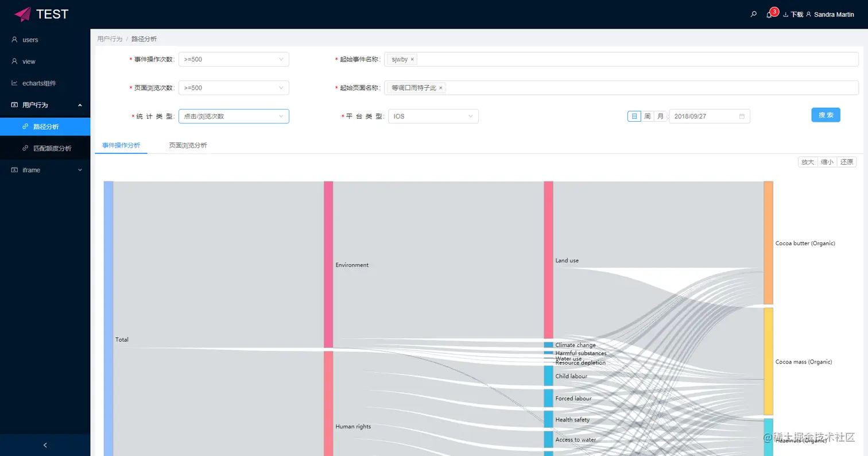Open the 页面浏览次数 dropdown

(234, 88)
